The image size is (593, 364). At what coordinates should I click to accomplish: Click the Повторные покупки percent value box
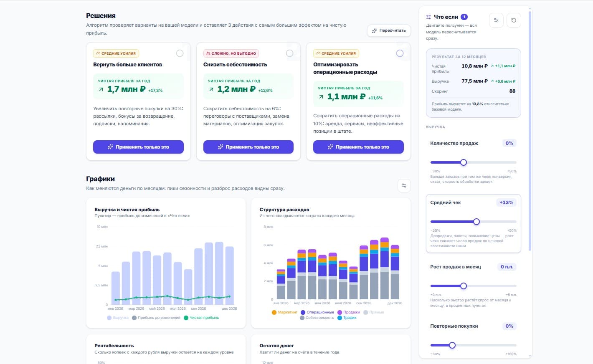(509, 326)
